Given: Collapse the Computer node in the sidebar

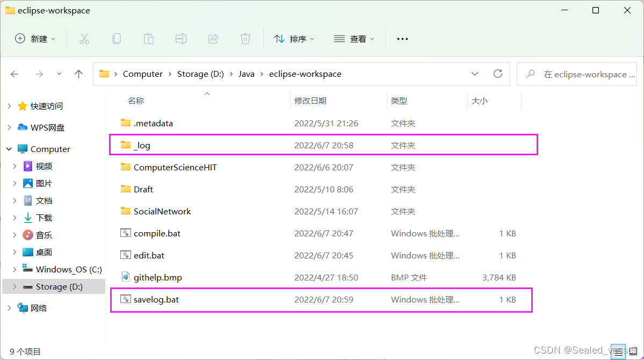Looking at the screenshot, I should click(8, 149).
